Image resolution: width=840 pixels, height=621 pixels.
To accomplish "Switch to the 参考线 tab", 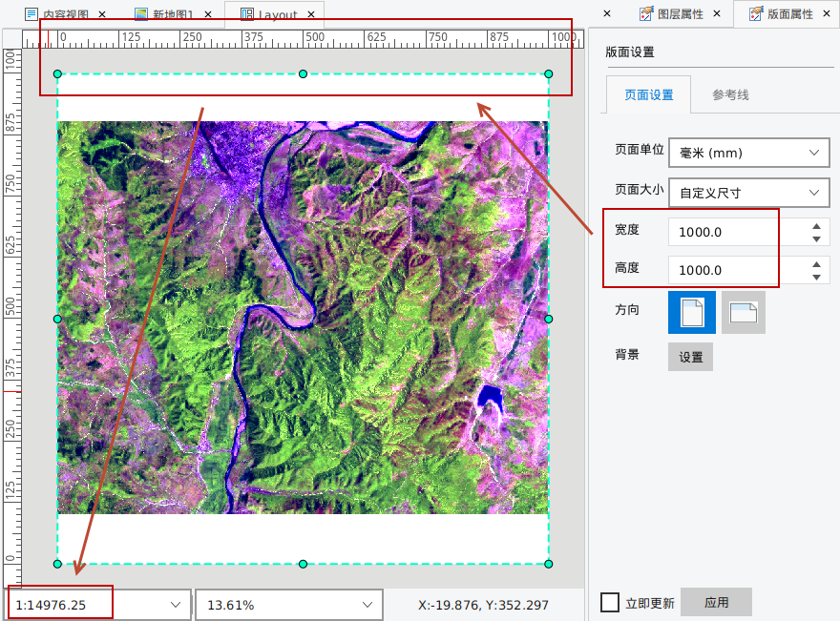I will [x=730, y=94].
